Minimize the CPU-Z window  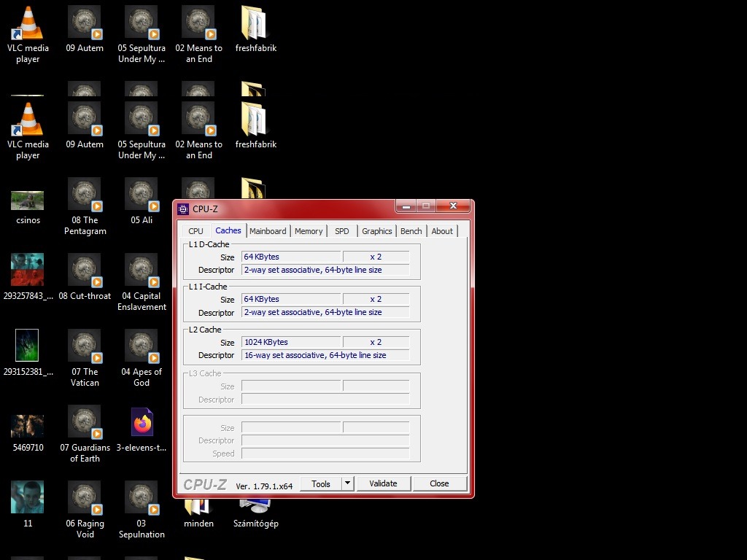coord(406,206)
